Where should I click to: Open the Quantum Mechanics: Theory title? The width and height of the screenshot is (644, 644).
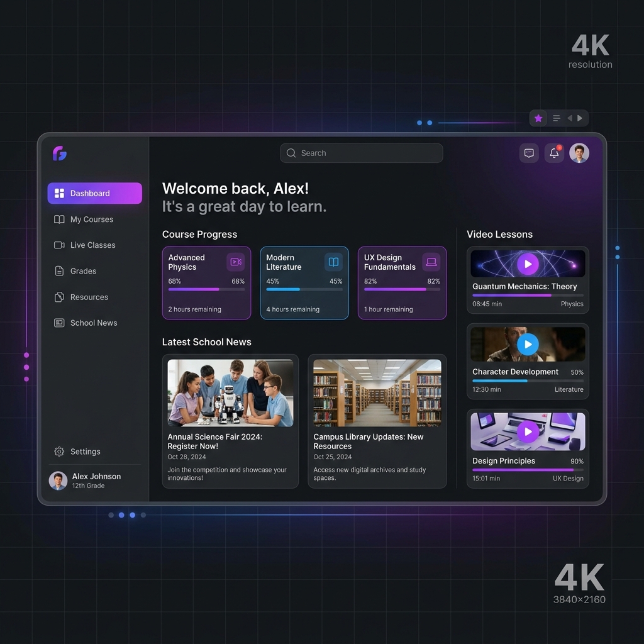(x=525, y=286)
